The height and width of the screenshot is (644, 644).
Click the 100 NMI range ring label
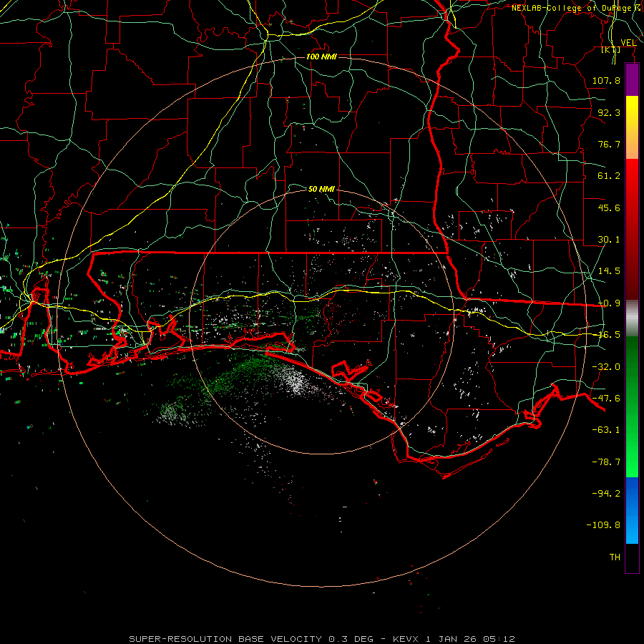321,57
